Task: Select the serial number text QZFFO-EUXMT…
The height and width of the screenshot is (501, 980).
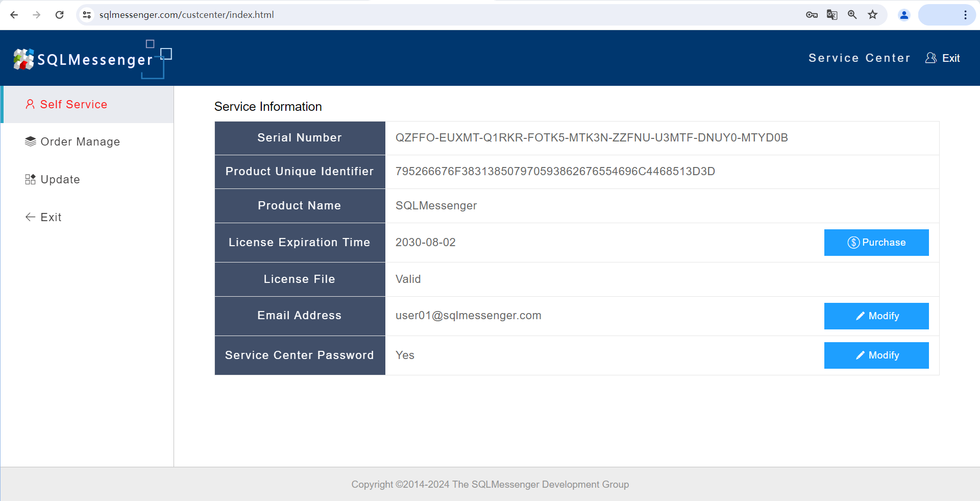Action: coord(592,138)
